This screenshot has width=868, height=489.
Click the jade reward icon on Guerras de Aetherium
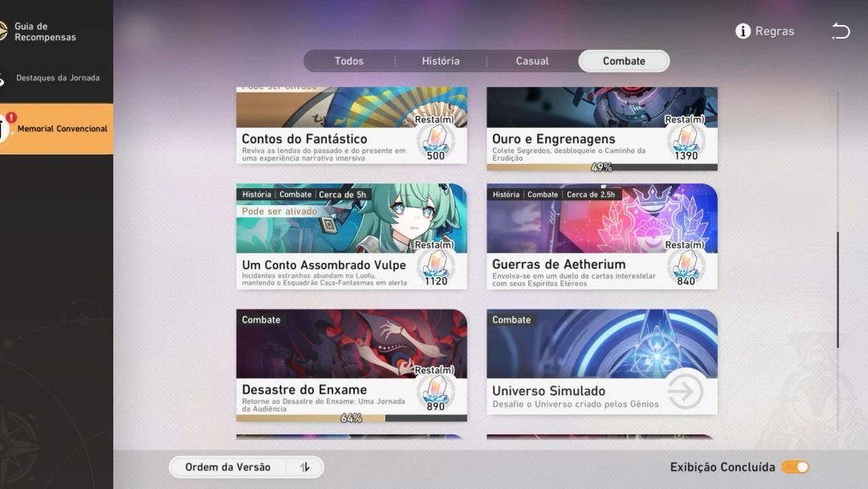[686, 267]
